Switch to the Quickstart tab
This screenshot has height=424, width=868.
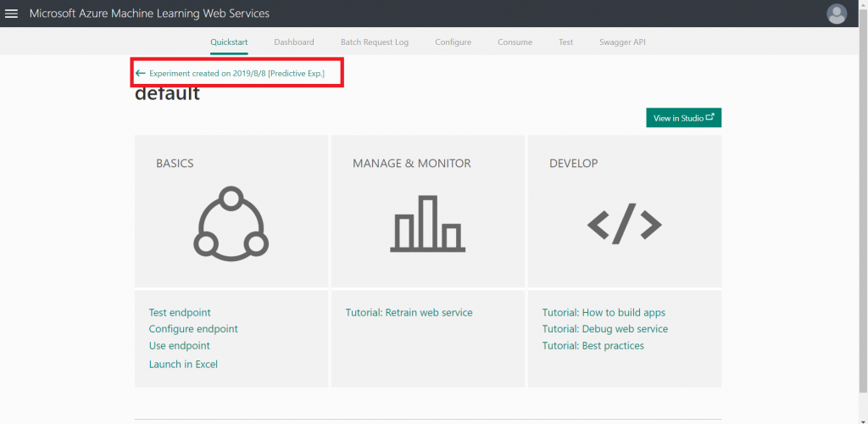click(x=229, y=42)
